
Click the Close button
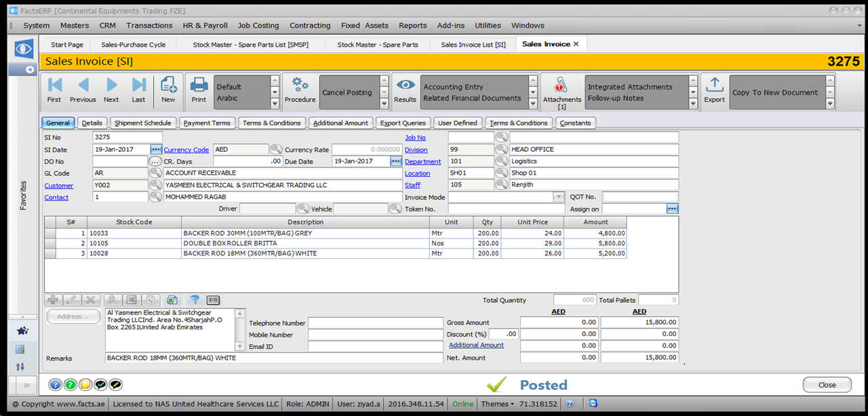click(827, 385)
